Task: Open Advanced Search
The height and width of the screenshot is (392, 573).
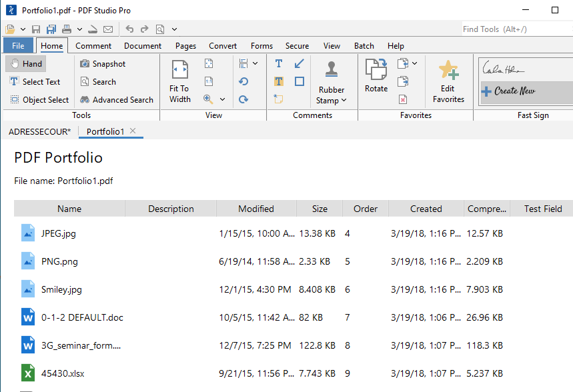Action: point(117,100)
